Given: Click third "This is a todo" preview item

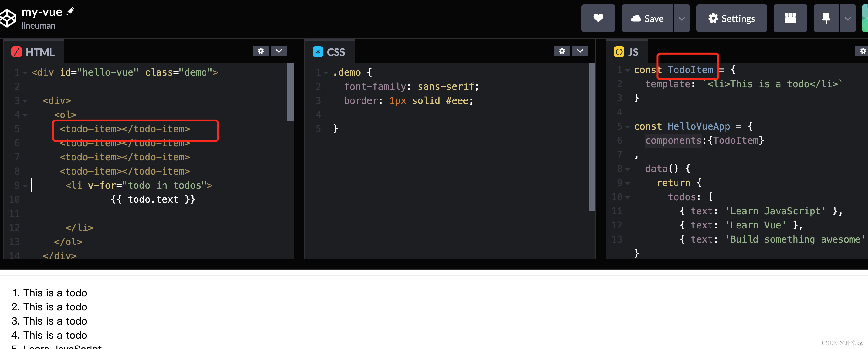Looking at the screenshot, I should (55, 321).
